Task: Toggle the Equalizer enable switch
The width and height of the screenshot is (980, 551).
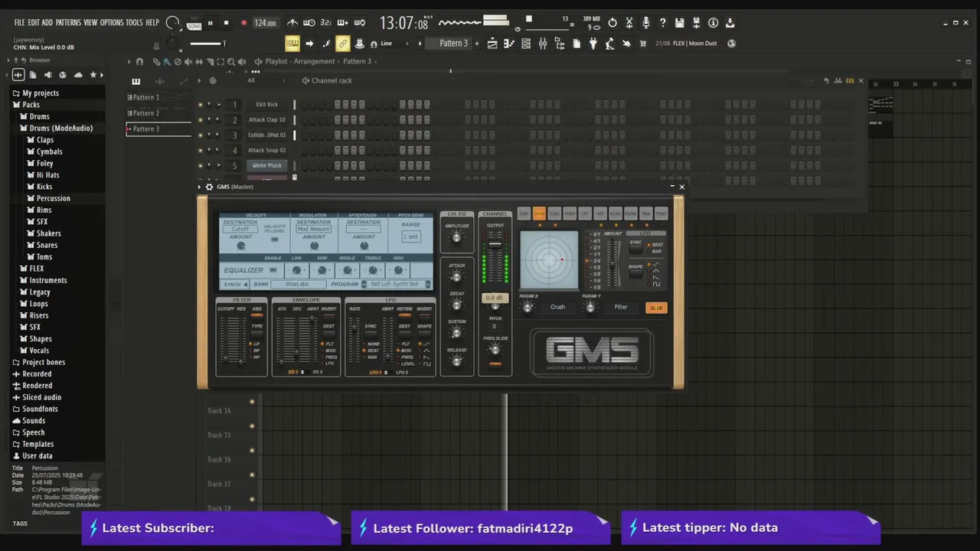Action: (273, 270)
